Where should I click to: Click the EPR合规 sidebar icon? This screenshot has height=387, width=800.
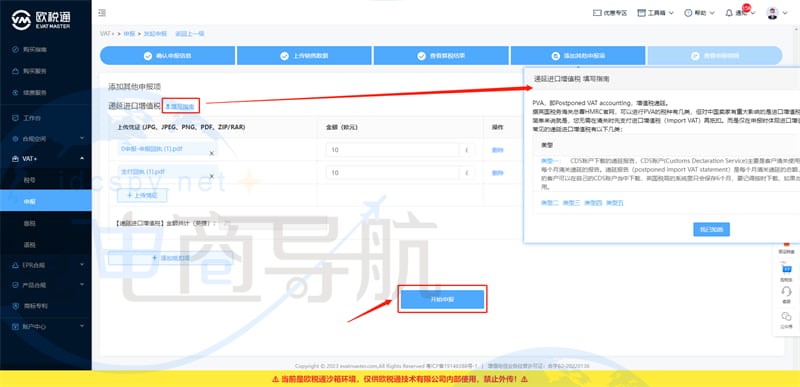(x=15, y=265)
